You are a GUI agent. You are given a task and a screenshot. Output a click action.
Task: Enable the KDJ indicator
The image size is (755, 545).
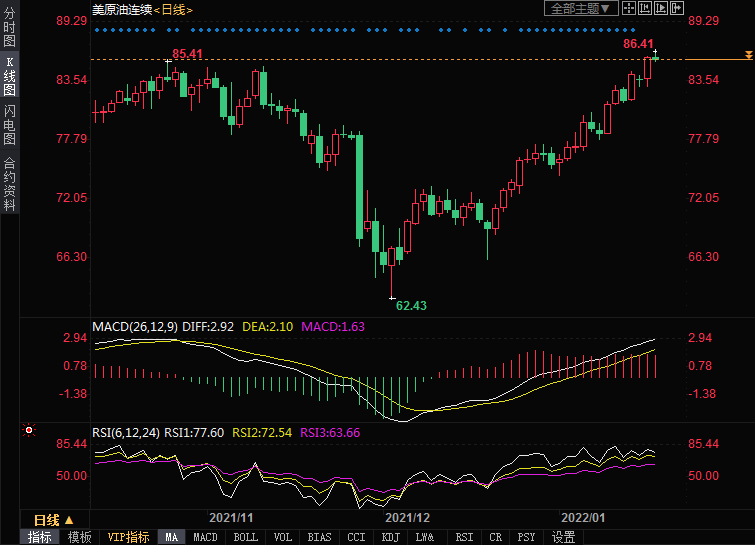pyautogui.click(x=391, y=537)
